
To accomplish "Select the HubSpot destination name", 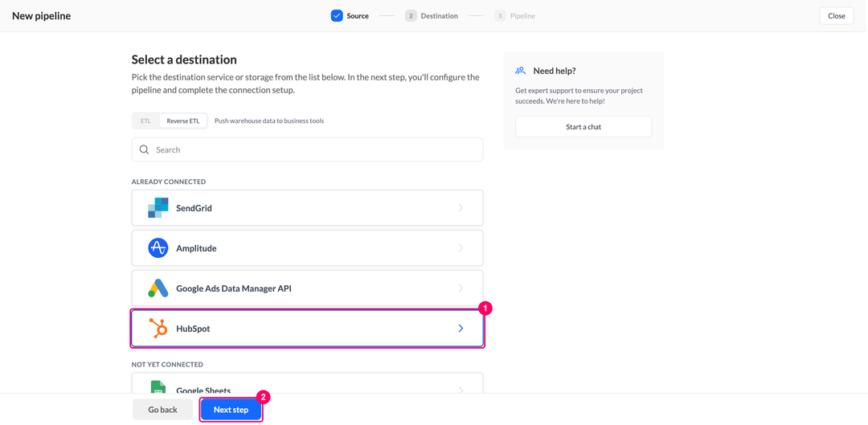I will click(193, 329).
